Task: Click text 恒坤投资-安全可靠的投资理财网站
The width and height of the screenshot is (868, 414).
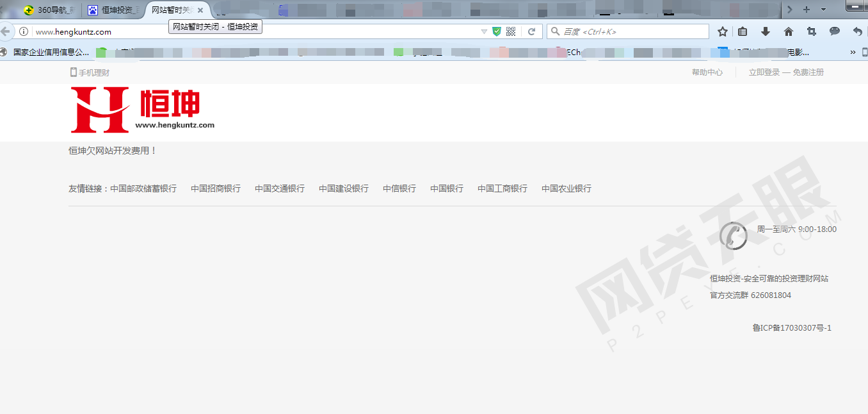Action: [x=769, y=279]
